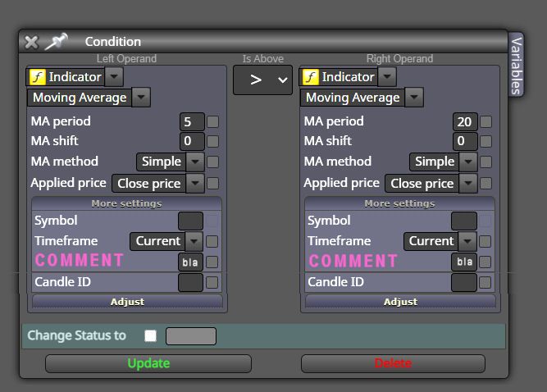
Task: Toggle the checkbox beside right Timeframe
Action: point(485,241)
